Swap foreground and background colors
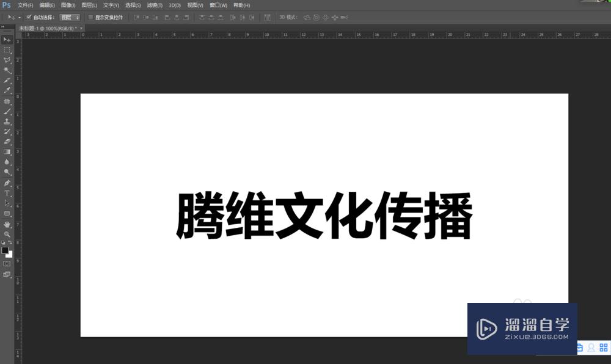The image size is (611, 364). pyautogui.click(x=10, y=242)
